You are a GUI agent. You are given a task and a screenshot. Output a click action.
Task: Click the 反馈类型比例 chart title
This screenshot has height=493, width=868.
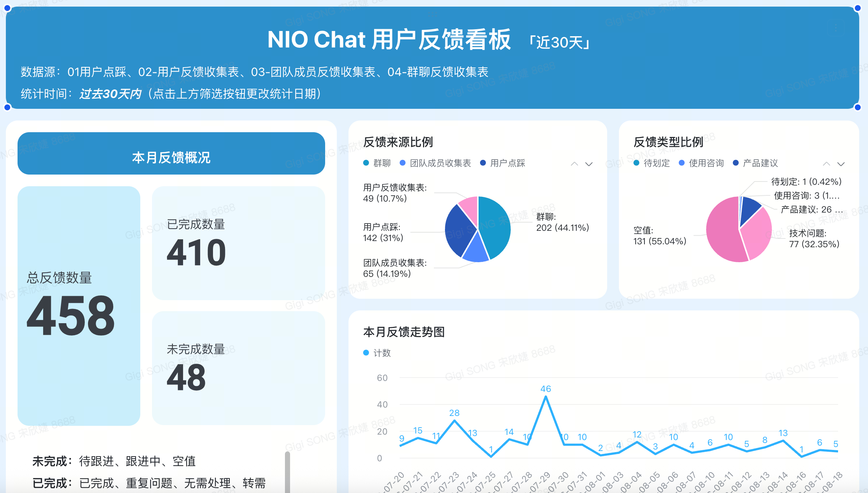coord(669,142)
